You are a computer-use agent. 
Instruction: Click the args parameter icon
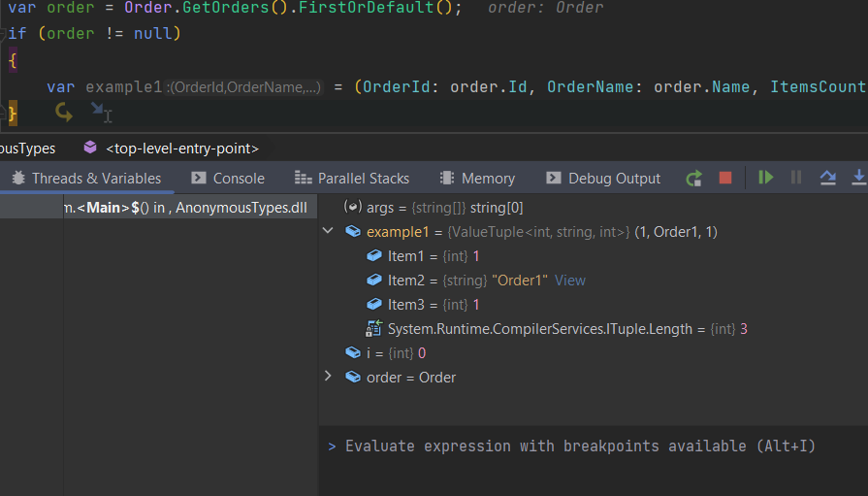tap(353, 207)
